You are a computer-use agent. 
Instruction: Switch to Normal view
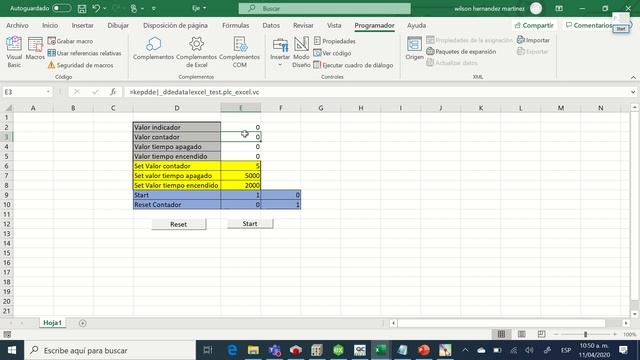pos(501,334)
